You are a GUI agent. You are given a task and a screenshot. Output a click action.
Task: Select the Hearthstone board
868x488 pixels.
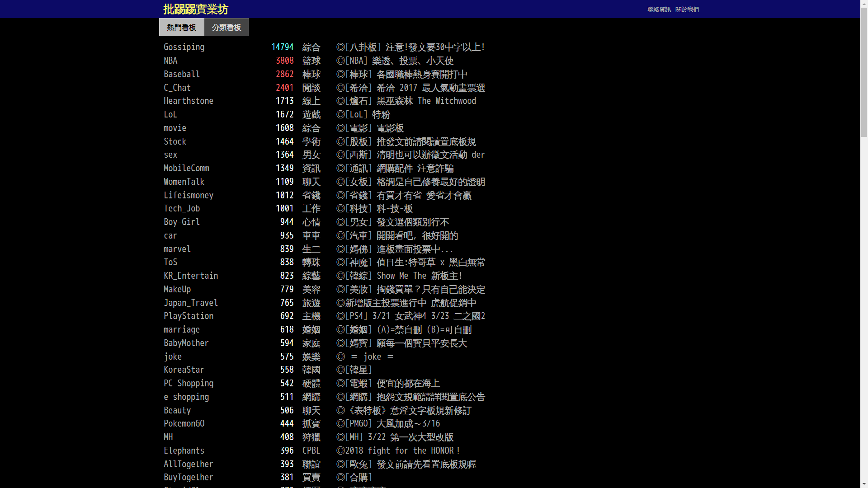(189, 101)
